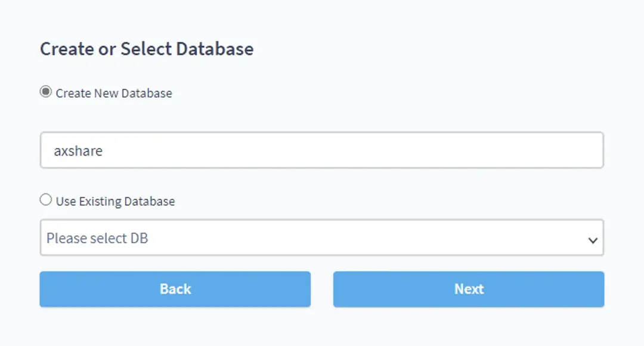Viewport: 644px width, 346px height.
Task: Click the filled radio next to Create New Database
Action: [45, 91]
